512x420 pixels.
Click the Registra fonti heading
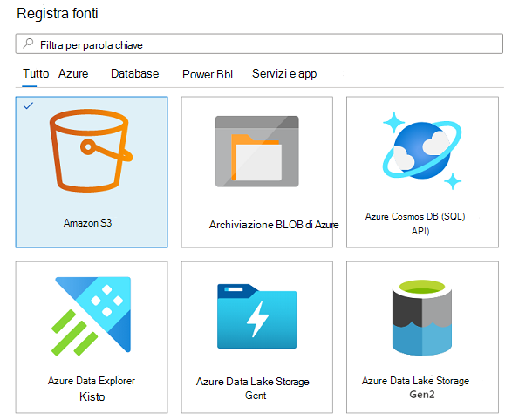click(58, 13)
